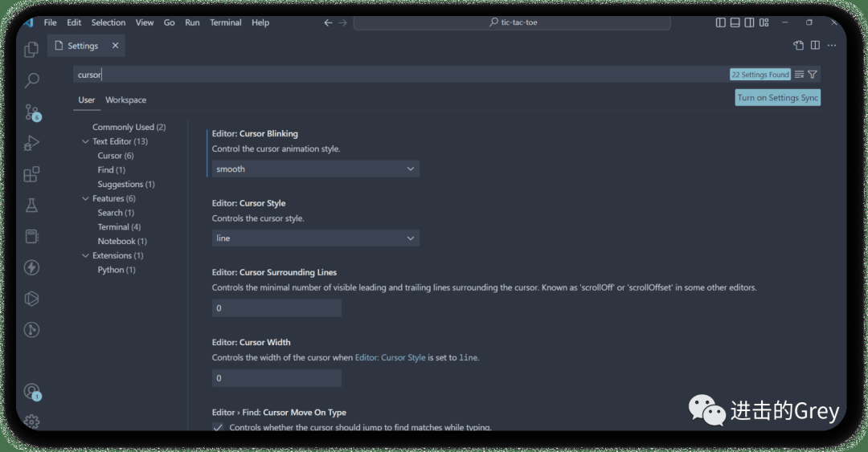This screenshot has width=868, height=452.
Task: Open the Run and Debug view
Action: (31, 143)
